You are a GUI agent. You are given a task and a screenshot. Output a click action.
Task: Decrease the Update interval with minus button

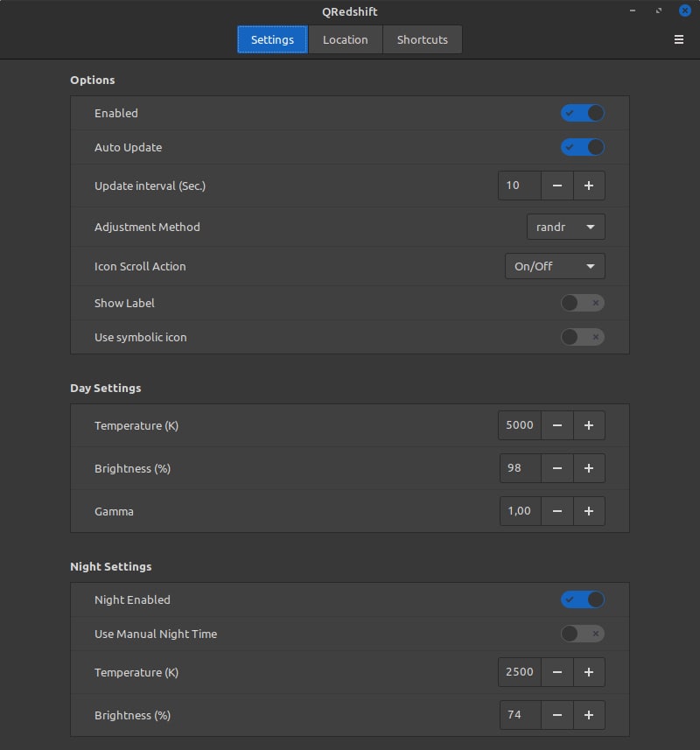pyautogui.click(x=557, y=186)
